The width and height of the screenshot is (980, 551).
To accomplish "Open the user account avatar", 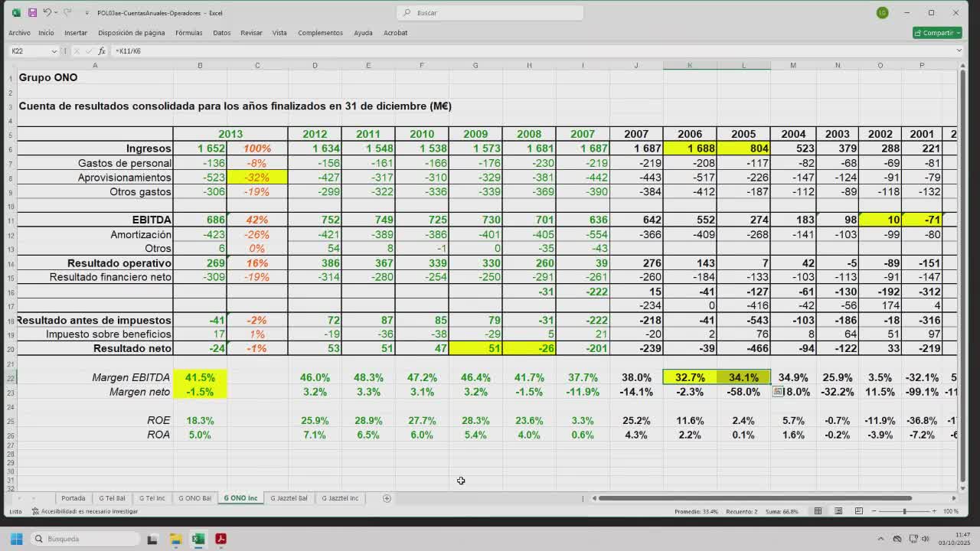I will pyautogui.click(x=883, y=13).
